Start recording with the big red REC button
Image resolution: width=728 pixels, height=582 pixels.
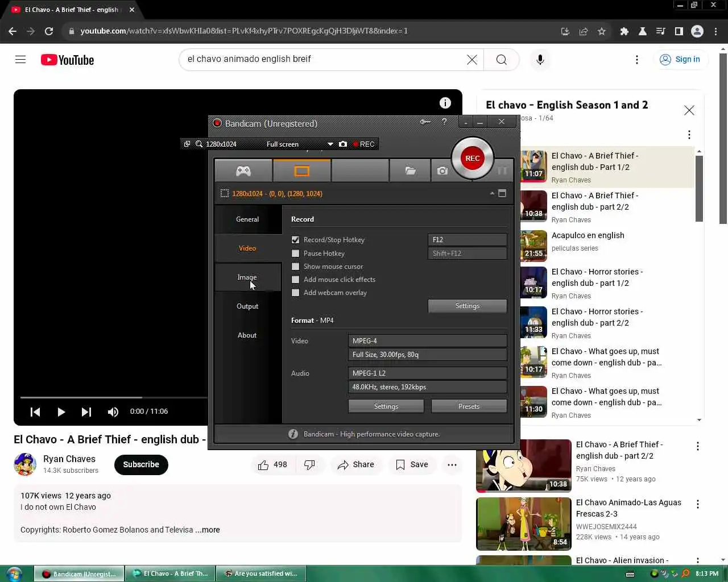point(472,158)
